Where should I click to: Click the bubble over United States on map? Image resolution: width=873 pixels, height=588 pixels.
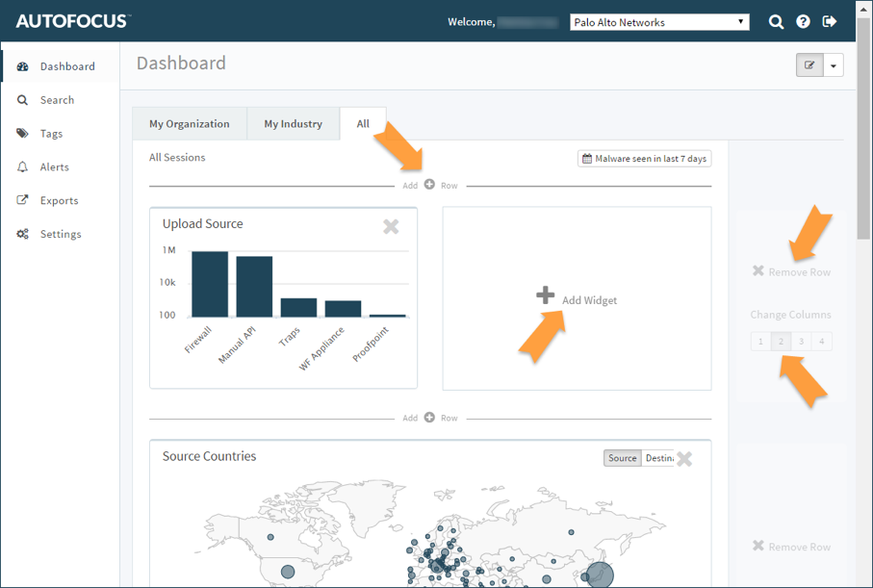[288, 572]
